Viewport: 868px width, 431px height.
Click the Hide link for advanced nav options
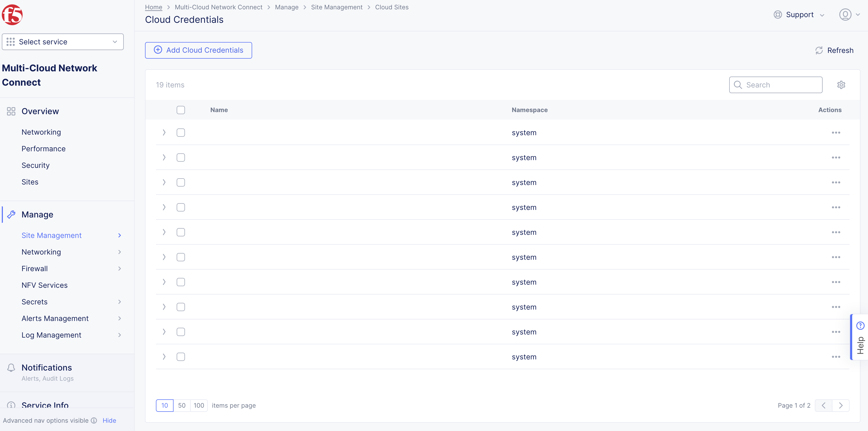(x=109, y=420)
